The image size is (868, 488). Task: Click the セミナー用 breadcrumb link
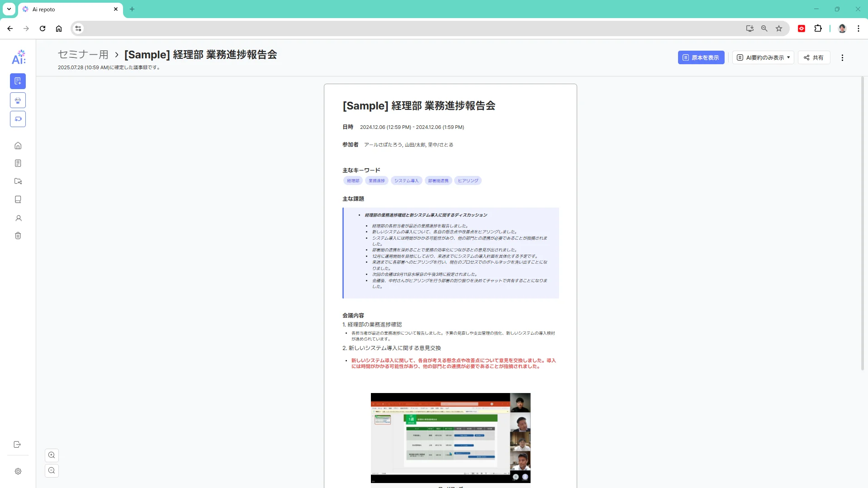[x=83, y=55]
